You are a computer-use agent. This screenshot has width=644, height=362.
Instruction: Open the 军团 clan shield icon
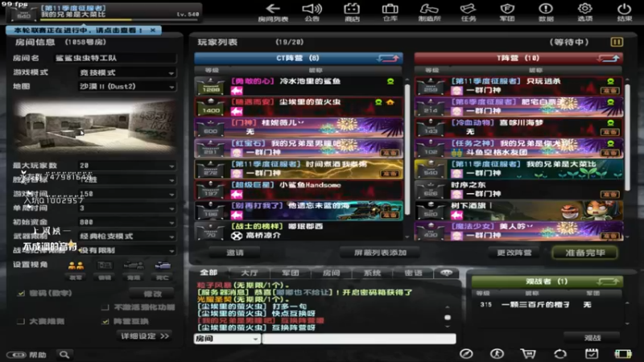[507, 9]
